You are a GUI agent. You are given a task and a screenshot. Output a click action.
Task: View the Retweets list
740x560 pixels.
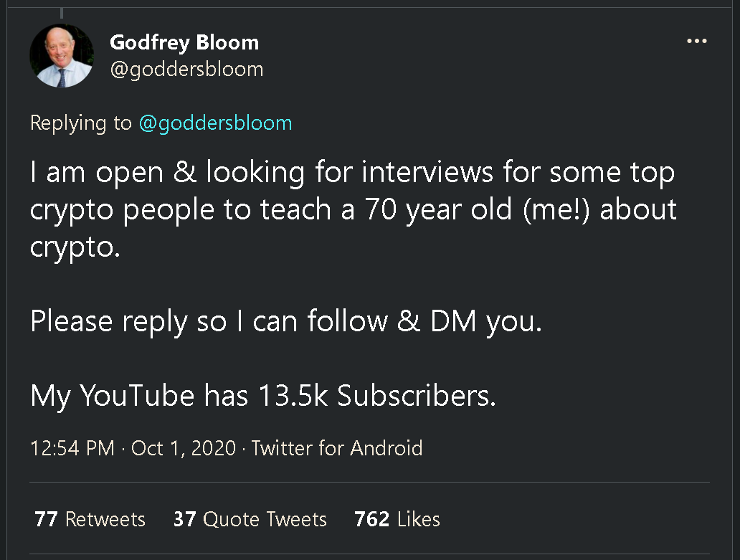coord(105,519)
